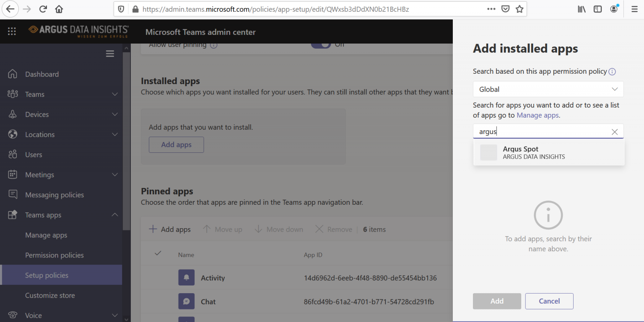
Task: Reload the page in the browser
Action: (x=43, y=9)
